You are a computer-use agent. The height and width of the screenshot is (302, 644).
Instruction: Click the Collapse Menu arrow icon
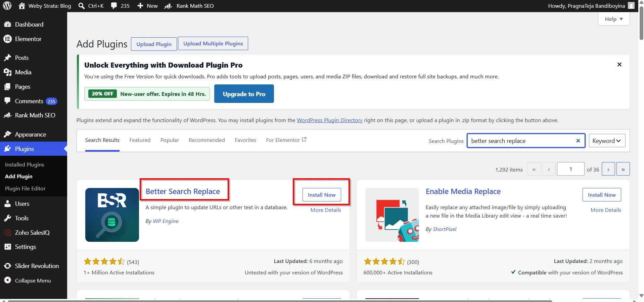pyautogui.click(x=7, y=280)
